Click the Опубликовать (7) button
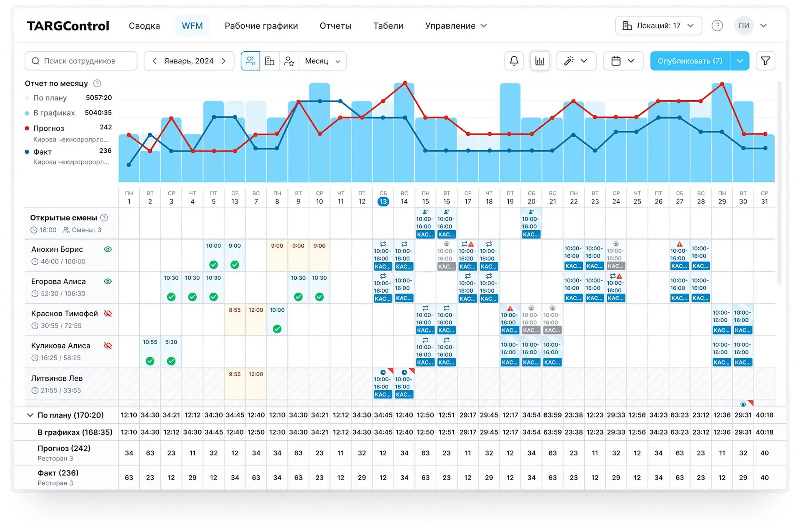800x532 pixels. tap(690, 61)
